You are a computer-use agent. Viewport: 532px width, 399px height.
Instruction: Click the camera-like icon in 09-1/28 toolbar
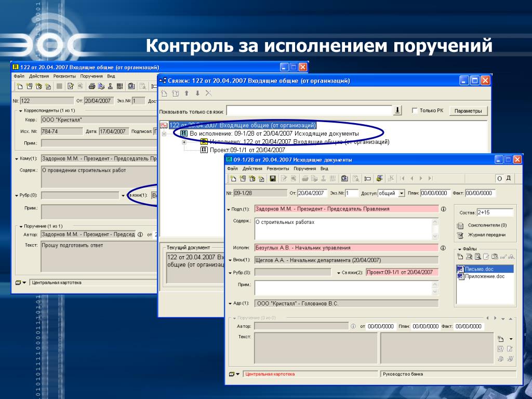pyautogui.click(x=344, y=179)
